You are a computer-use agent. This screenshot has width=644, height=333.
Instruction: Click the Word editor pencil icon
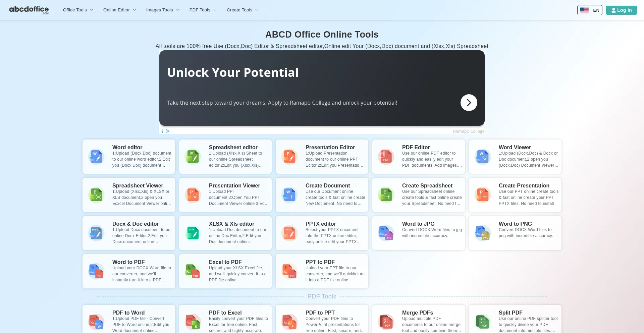click(96, 157)
